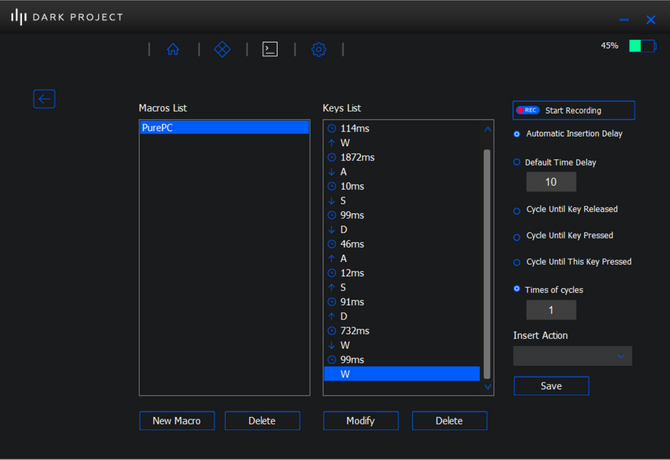This screenshot has width=670, height=460.
Task: Click the clock icon next to 1872ms
Action: click(x=332, y=157)
